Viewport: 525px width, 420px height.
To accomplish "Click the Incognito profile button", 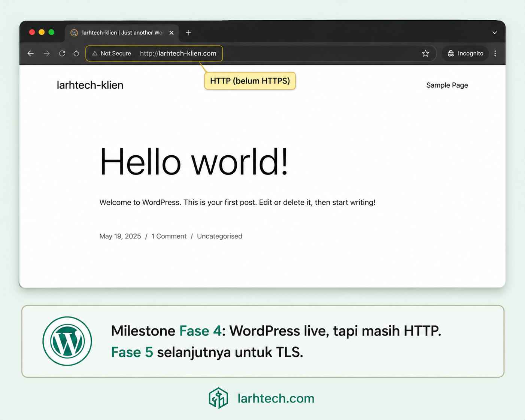I will pyautogui.click(x=465, y=54).
